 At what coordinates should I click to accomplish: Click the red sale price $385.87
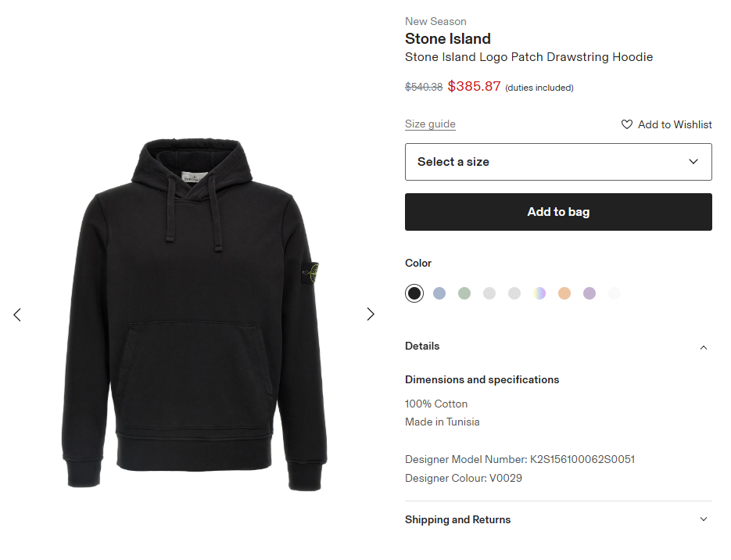(474, 86)
